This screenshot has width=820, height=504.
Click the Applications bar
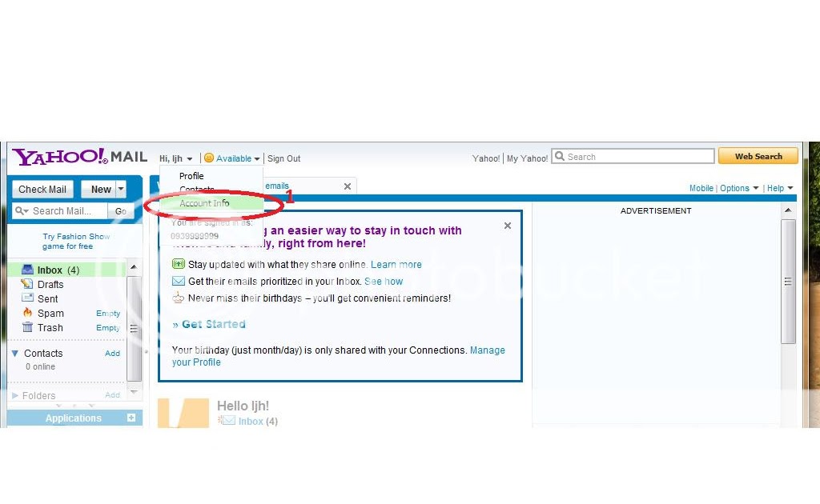74,418
